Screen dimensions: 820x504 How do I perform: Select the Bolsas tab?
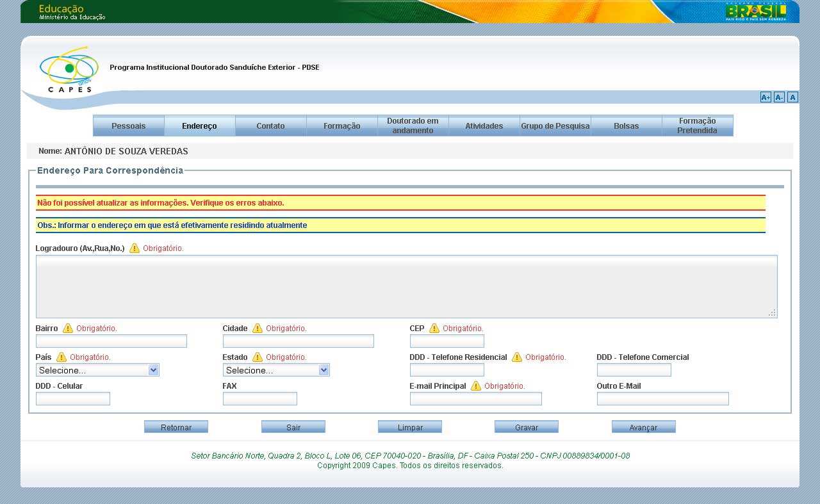pyautogui.click(x=626, y=126)
